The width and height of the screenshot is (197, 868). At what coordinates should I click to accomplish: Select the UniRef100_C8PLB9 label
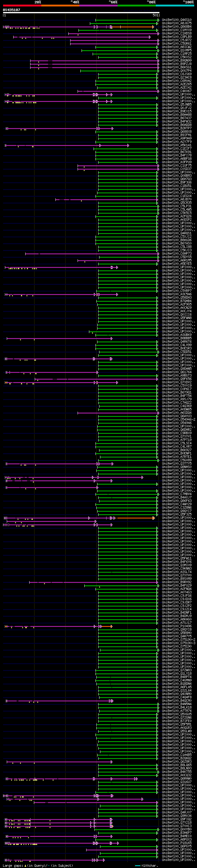(x=177, y=37)
